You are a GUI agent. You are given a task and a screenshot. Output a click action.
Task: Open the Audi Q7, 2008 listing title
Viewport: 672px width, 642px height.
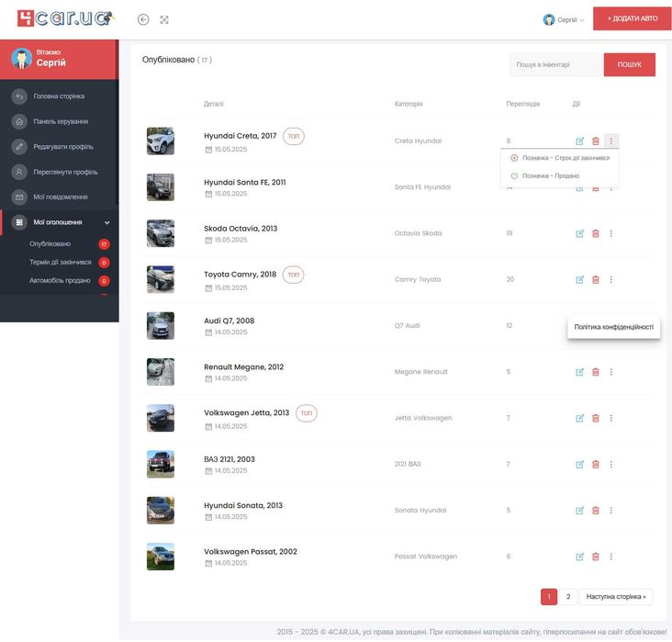pyautogui.click(x=229, y=321)
